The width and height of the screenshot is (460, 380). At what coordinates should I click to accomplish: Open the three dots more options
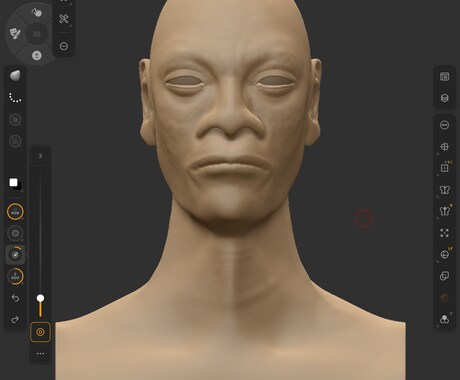pyautogui.click(x=40, y=354)
